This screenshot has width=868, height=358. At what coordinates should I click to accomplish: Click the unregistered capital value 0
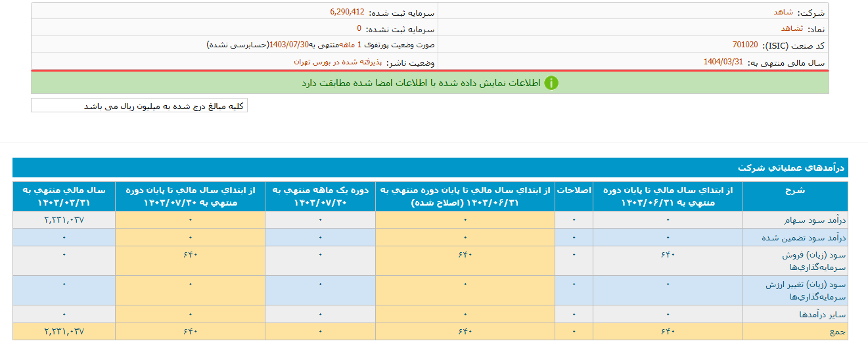(x=359, y=29)
